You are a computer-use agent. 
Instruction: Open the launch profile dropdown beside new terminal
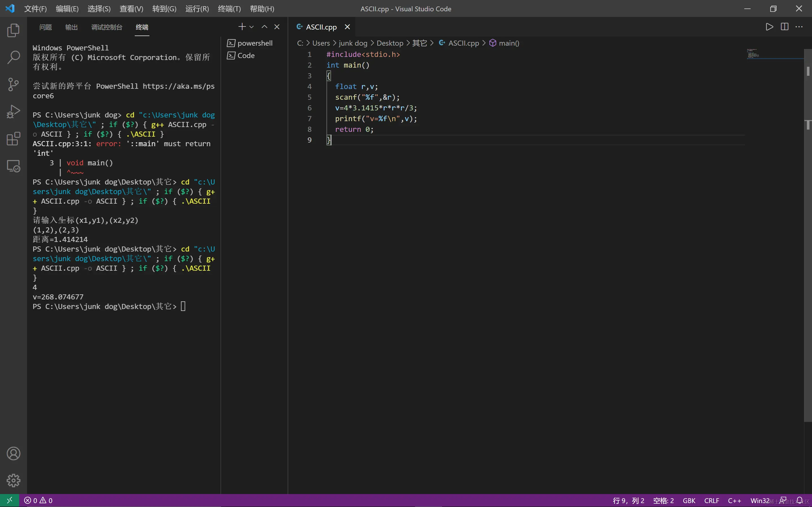[x=252, y=27]
